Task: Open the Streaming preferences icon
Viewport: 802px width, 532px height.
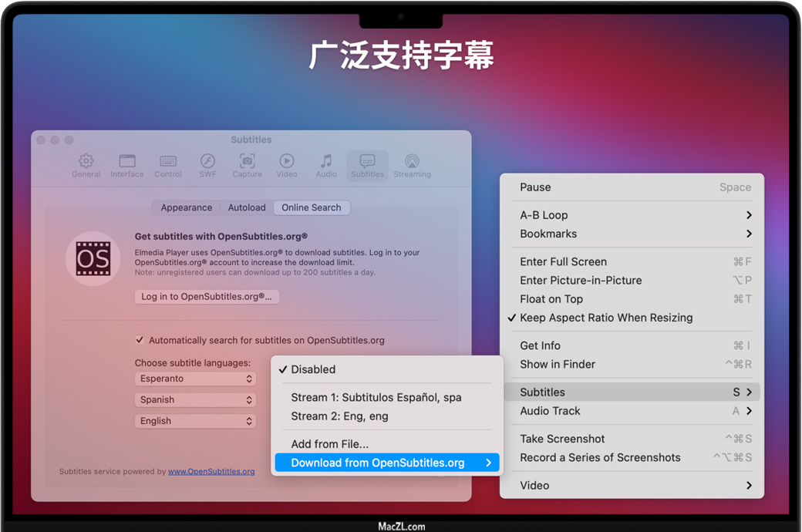Action: (412, 165)
